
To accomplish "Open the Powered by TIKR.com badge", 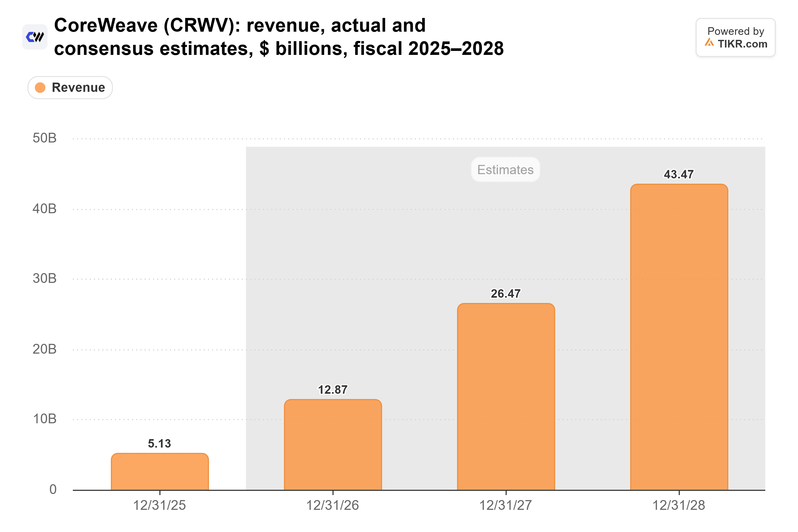I will click(735, 37).
